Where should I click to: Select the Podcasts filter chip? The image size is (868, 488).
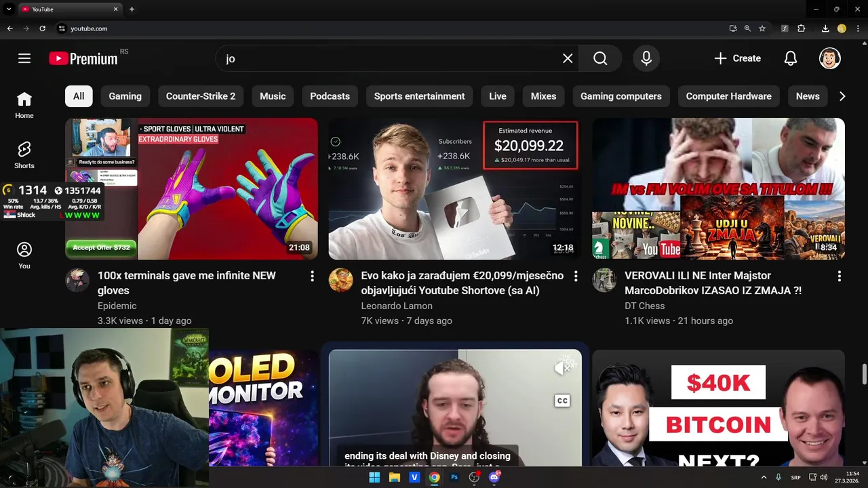pos(330,96)
